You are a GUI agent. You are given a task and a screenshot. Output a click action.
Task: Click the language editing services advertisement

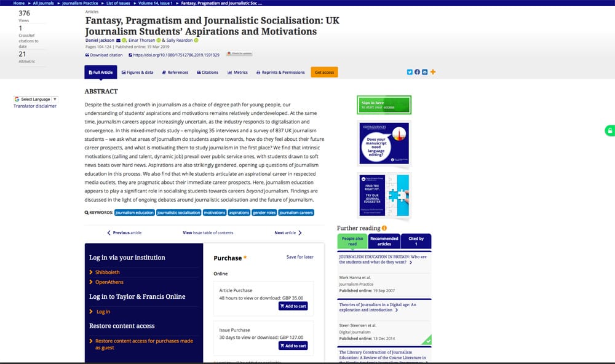tap(384, 143)
